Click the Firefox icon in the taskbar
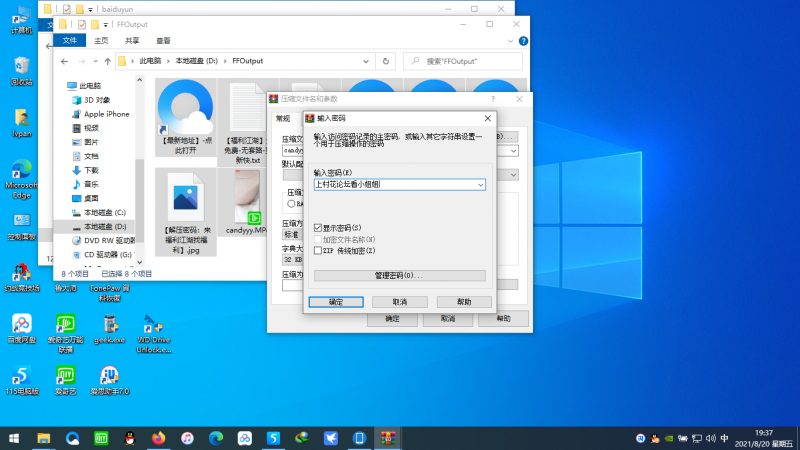The width and height of the screenshot is (800, 450). pyautogui.click(x=158, y=438)
